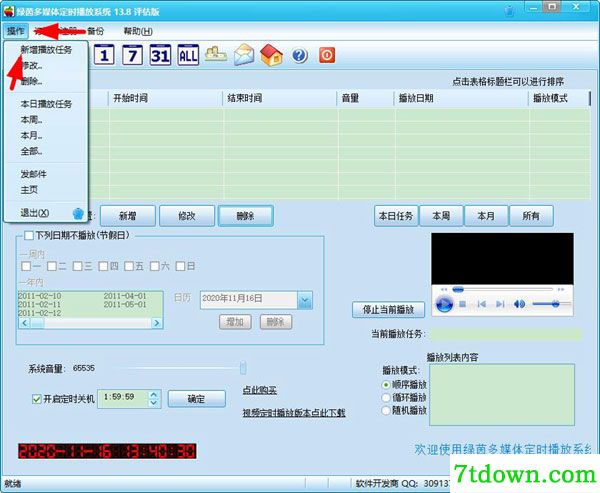Click the 停止当前播放 button

click(x=388, y=310)
